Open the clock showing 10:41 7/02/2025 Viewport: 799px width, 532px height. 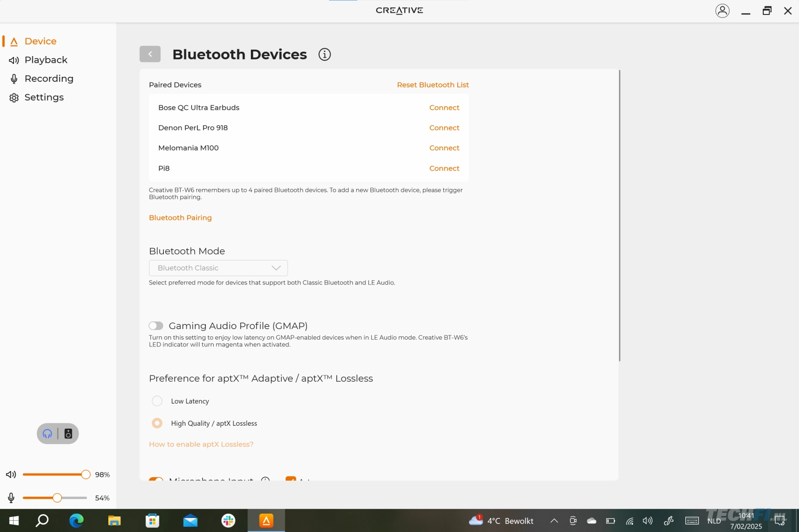pyautogui.click(x=746, y=521)
